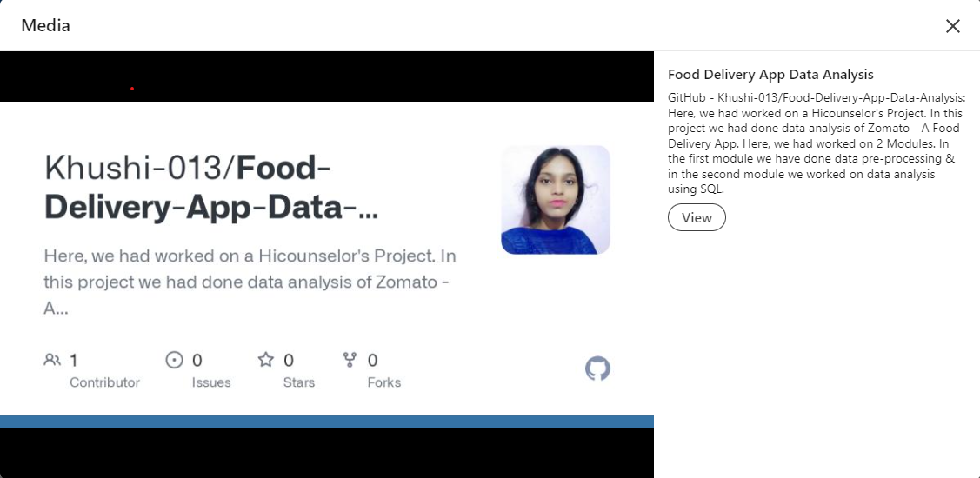Click the star icon
This screenshot has height=478, width=980.
[266, 360]
